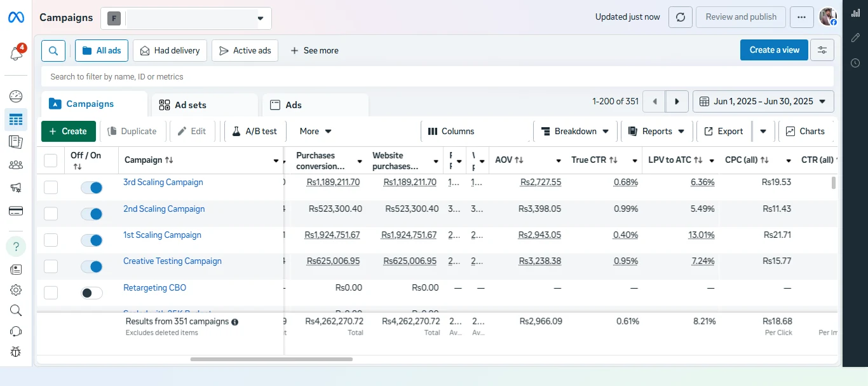Open the support headset icon

pyautogui.click(x=16, y=331)
